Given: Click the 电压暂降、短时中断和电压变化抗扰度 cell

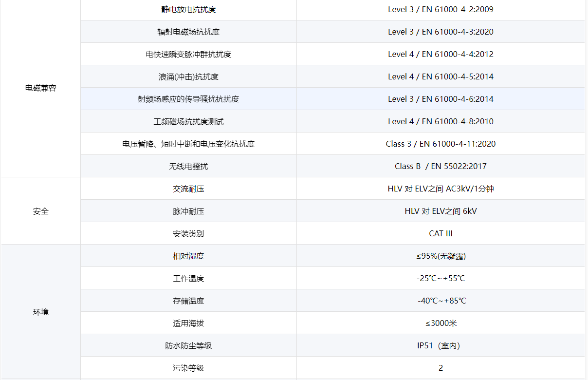Looking at the screenshot, I should point(188,144).
